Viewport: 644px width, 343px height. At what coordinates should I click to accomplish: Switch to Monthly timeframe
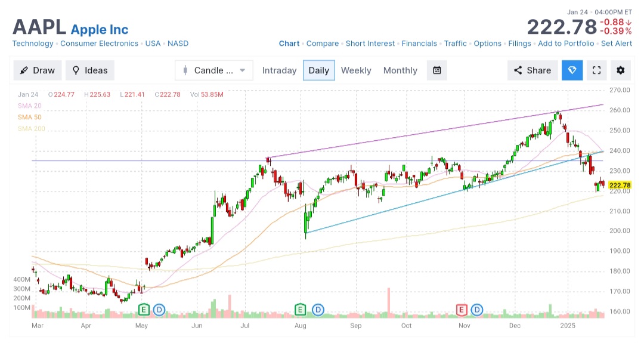400,70
